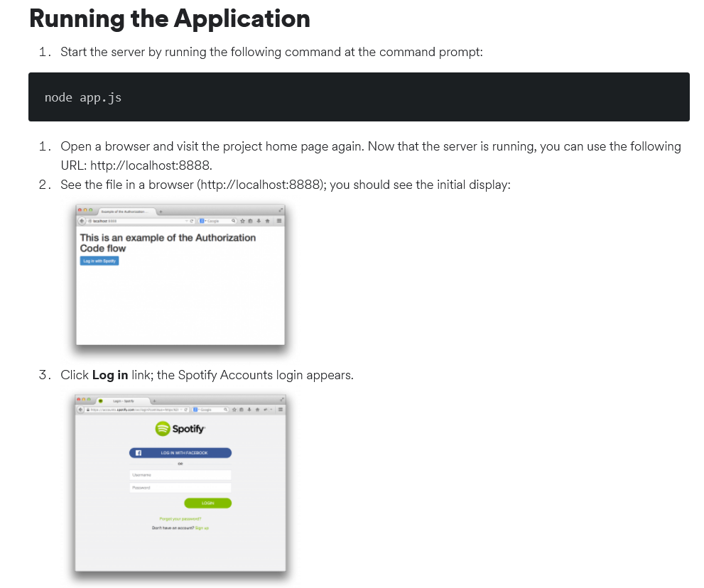Click bookmarks list icon in the localhost browser screenshot

coord(251,221)
